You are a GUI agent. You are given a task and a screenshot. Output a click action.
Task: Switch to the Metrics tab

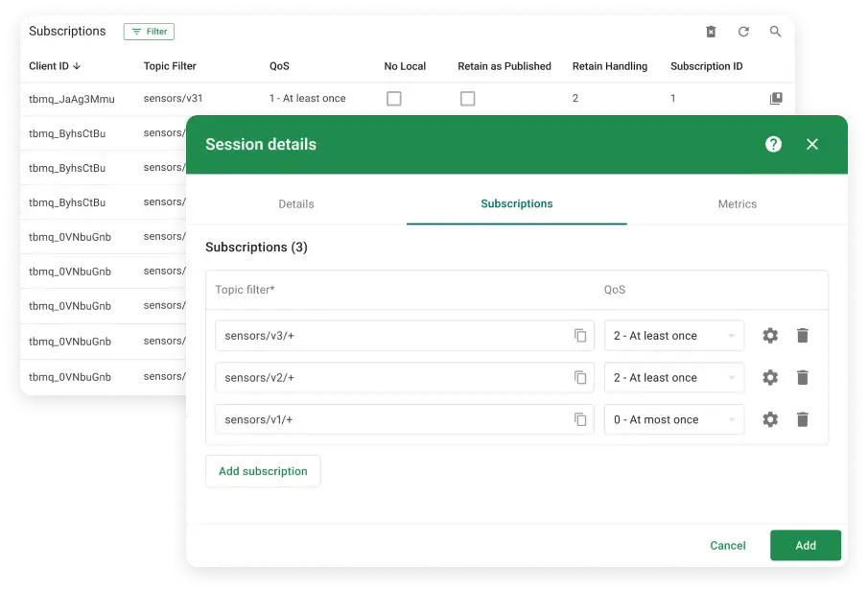coord(737,203)
